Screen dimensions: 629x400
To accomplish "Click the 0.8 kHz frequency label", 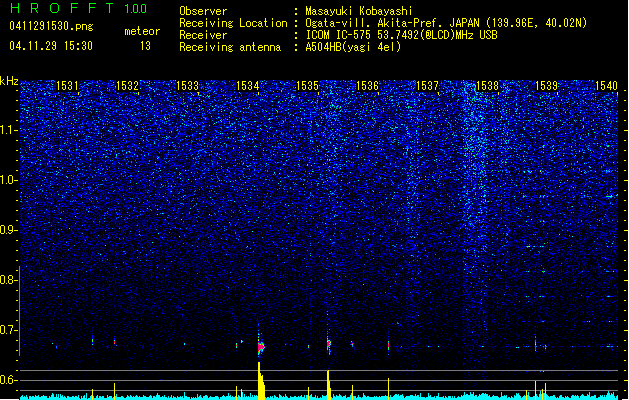I will 8,280.
